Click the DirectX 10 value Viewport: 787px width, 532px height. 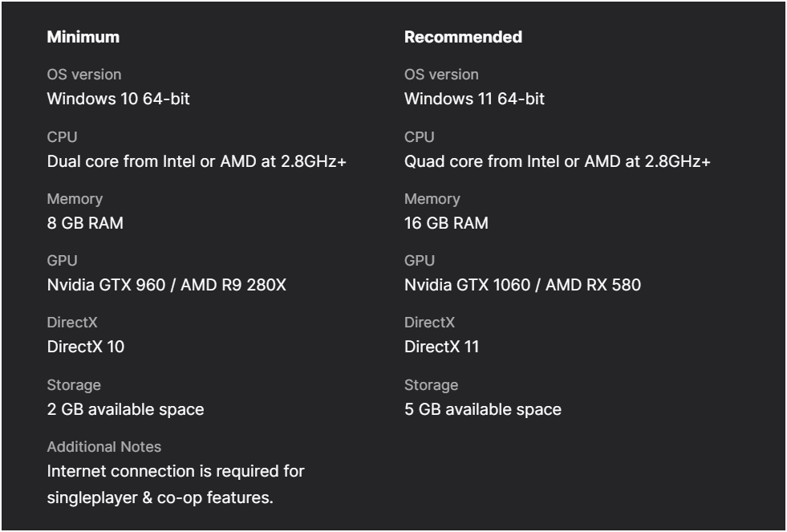86,347
